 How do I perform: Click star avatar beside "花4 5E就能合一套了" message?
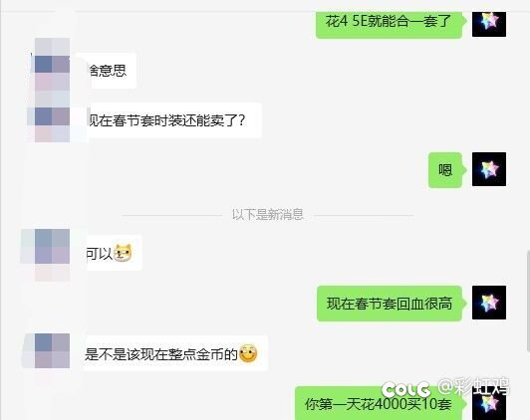click(489, 24)
